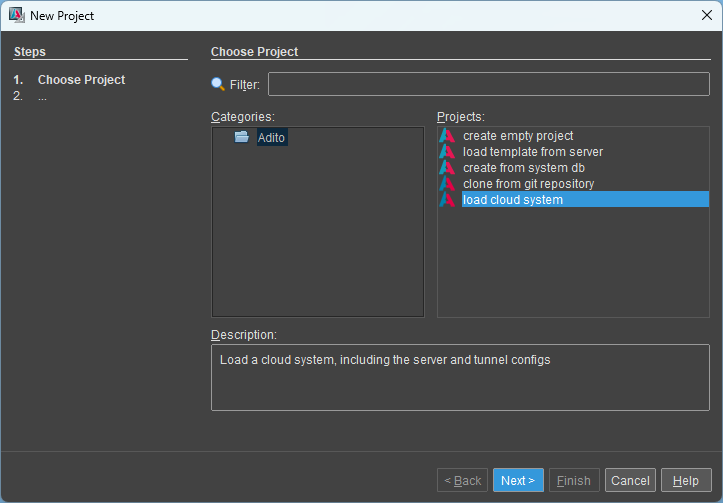Viewport: 723px width, 503px height.
Task: Open Help for this dialog
Action: tap(686, 481)
